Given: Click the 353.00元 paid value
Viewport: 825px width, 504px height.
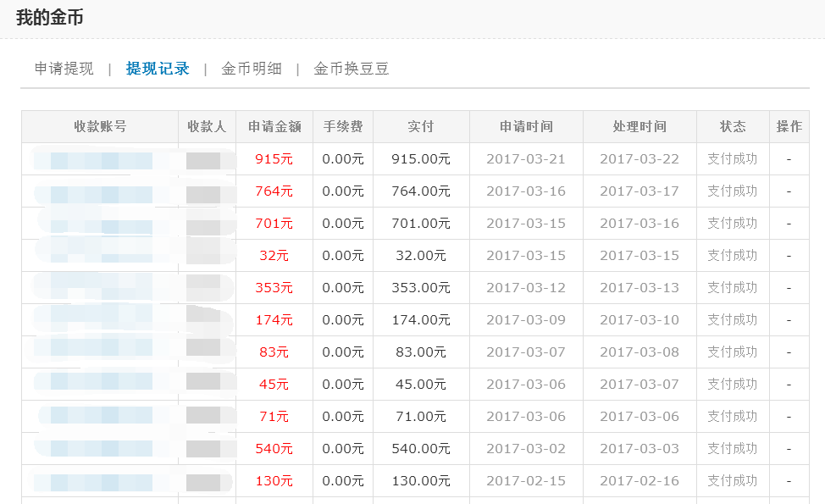Looking at the screenshot, I should (421, 288).
